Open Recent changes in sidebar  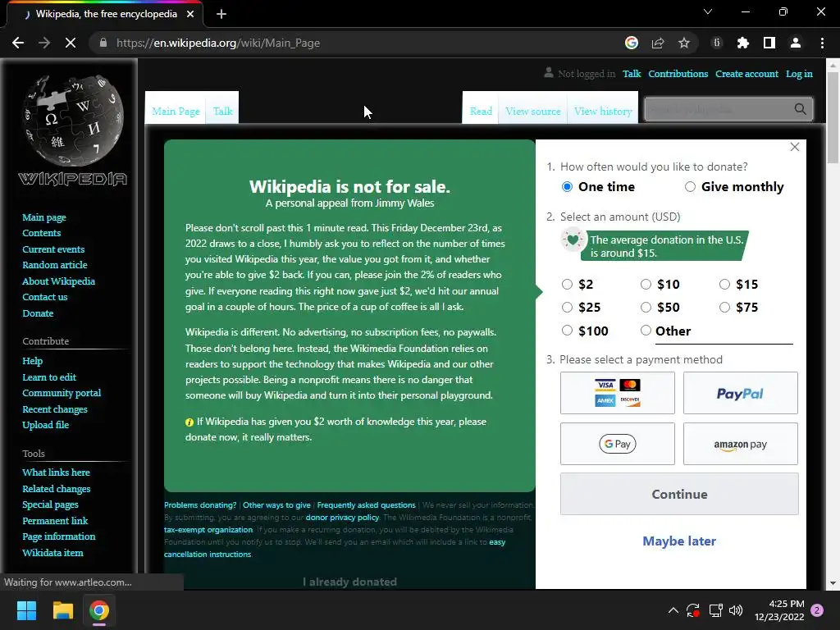pos(55,409)
